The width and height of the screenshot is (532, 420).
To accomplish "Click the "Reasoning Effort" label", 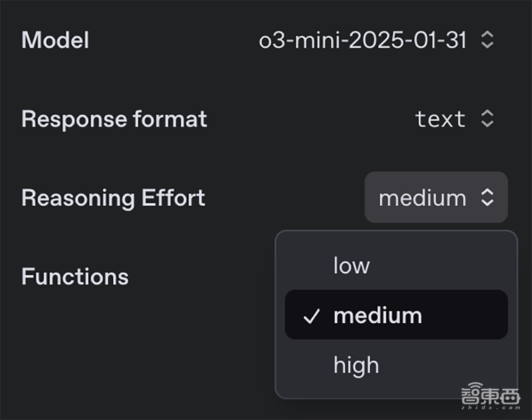I will pos(113,198).
